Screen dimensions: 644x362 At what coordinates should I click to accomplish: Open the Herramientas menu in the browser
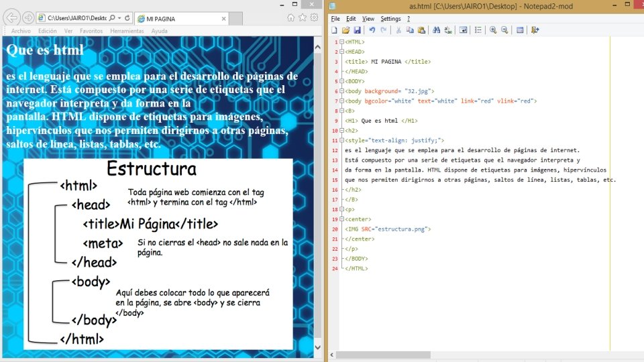click(127, 31)
